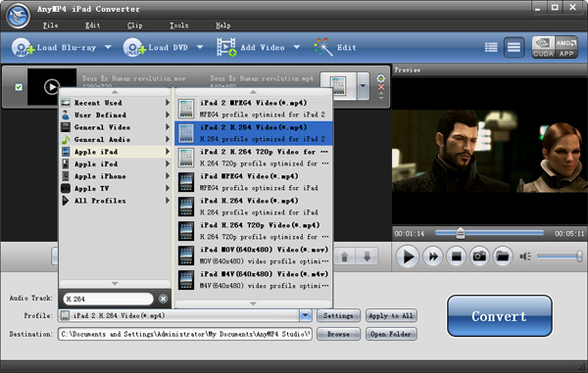
Task: Click Apply to All button
Action: tap(391, 315)
